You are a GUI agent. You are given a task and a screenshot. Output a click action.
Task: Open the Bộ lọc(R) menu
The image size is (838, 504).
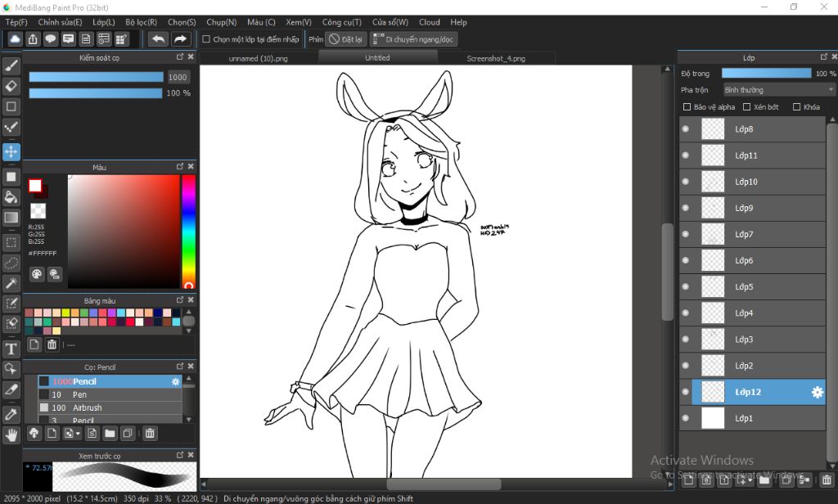(x=141, y=22)
